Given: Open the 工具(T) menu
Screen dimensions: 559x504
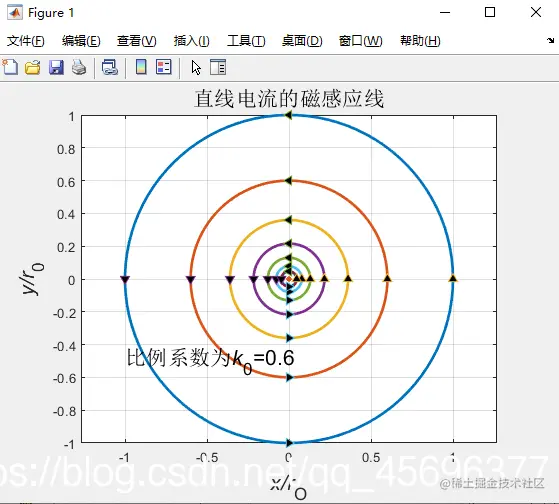Looking at the screenshot, I should point(246,41).
